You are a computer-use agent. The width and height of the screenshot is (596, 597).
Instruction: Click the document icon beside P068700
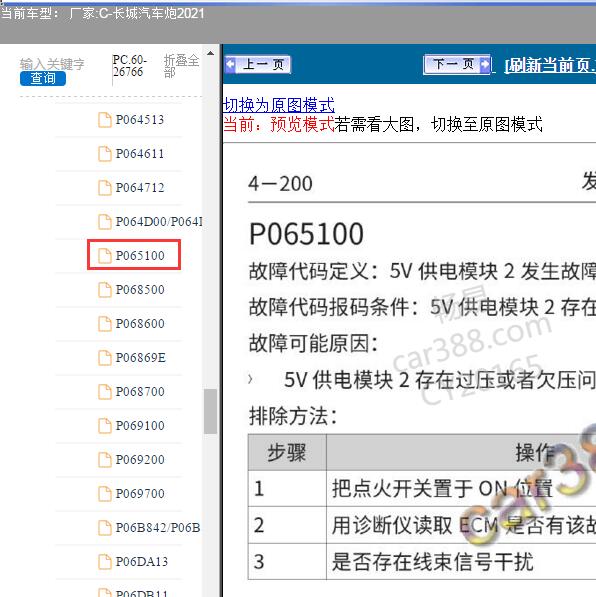pos(105,392)
